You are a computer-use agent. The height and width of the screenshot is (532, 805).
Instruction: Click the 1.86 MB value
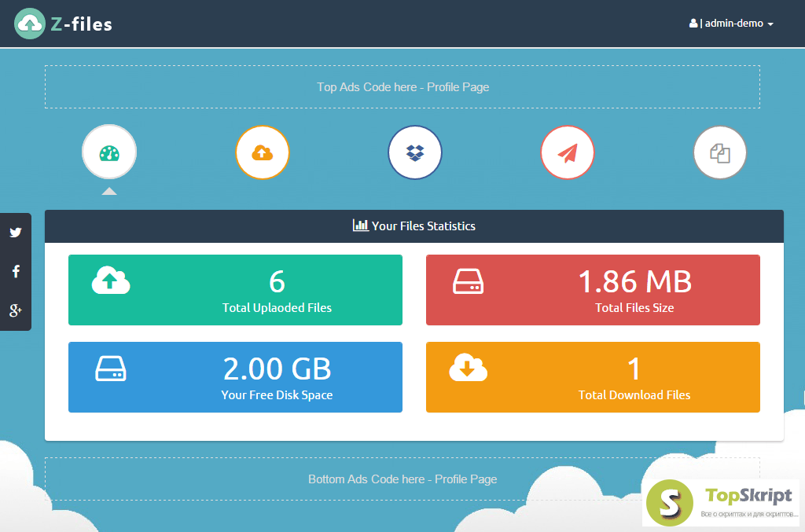[635, 281]
